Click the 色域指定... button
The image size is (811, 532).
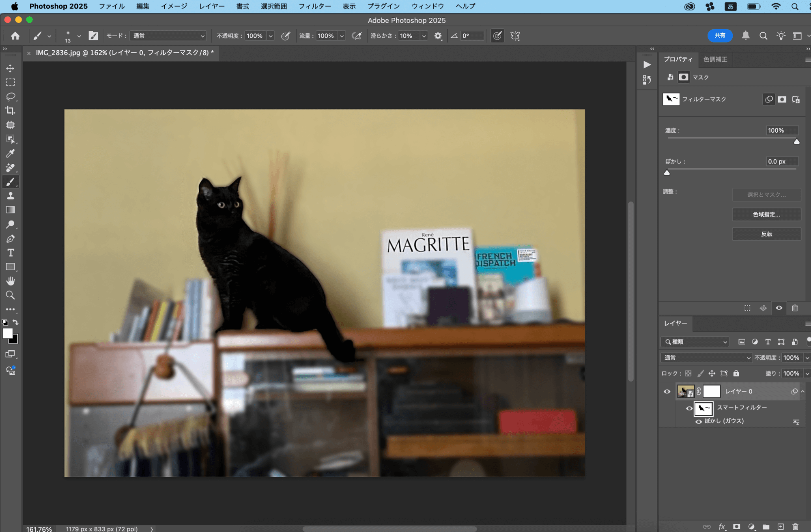click(766, 215)
